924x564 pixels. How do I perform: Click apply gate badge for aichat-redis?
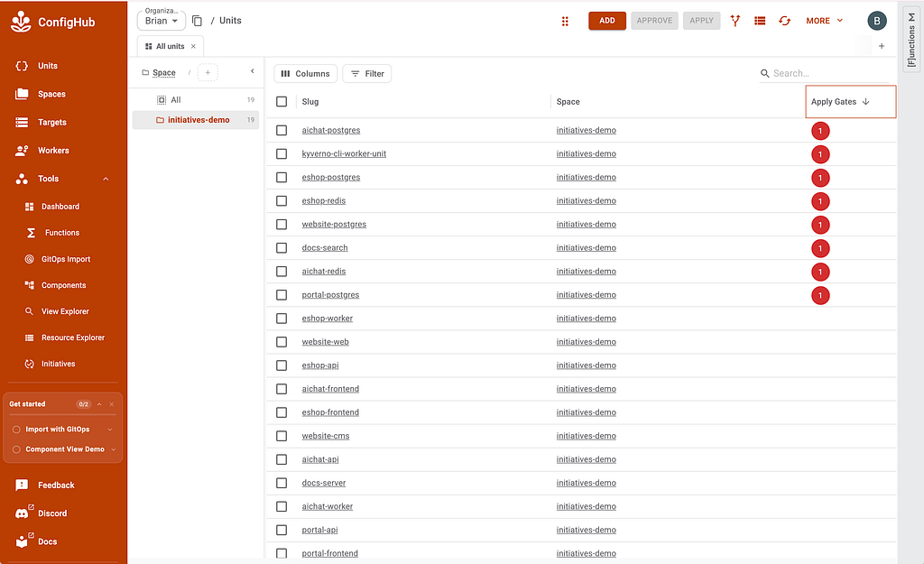coord(820,272)
